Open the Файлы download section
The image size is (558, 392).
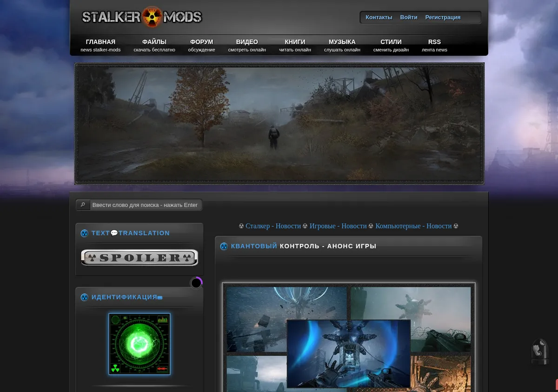(x=154, y=45)
